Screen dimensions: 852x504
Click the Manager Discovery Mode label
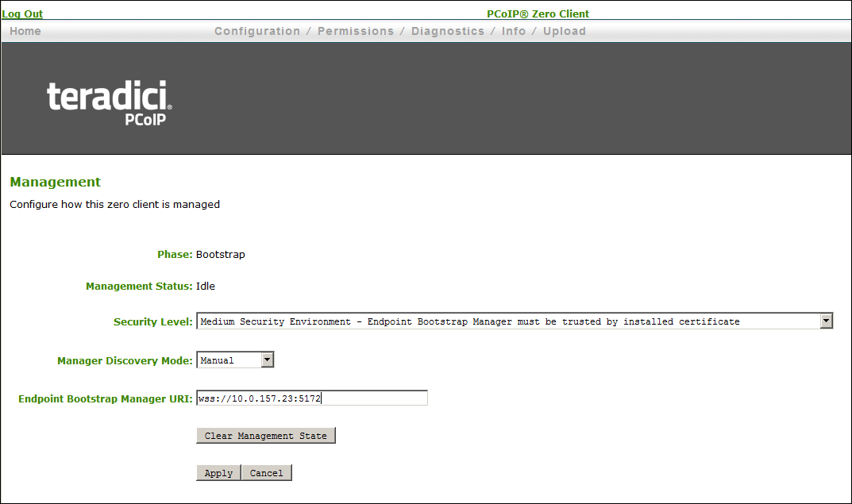(x=125, y=360)
